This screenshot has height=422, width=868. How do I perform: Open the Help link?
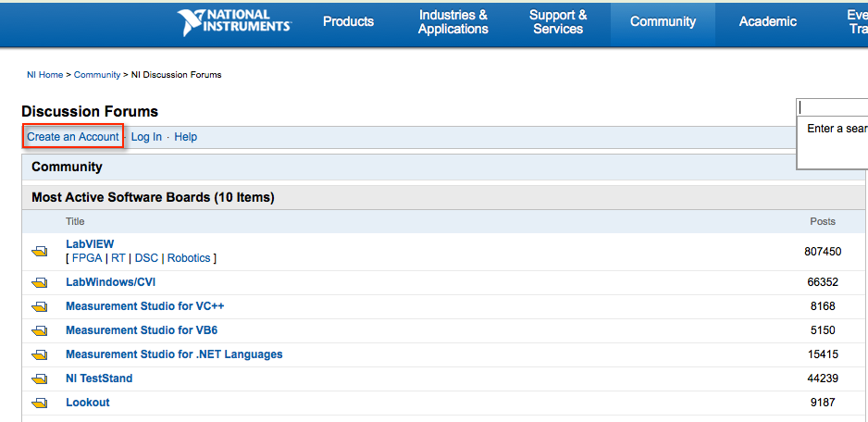pyautogui.click(x=186, y=137)
